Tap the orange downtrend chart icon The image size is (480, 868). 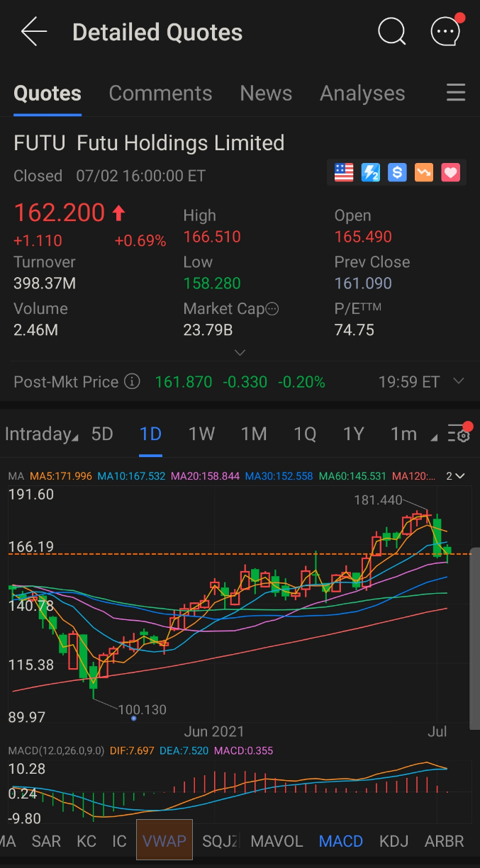(x=424, y=172)
